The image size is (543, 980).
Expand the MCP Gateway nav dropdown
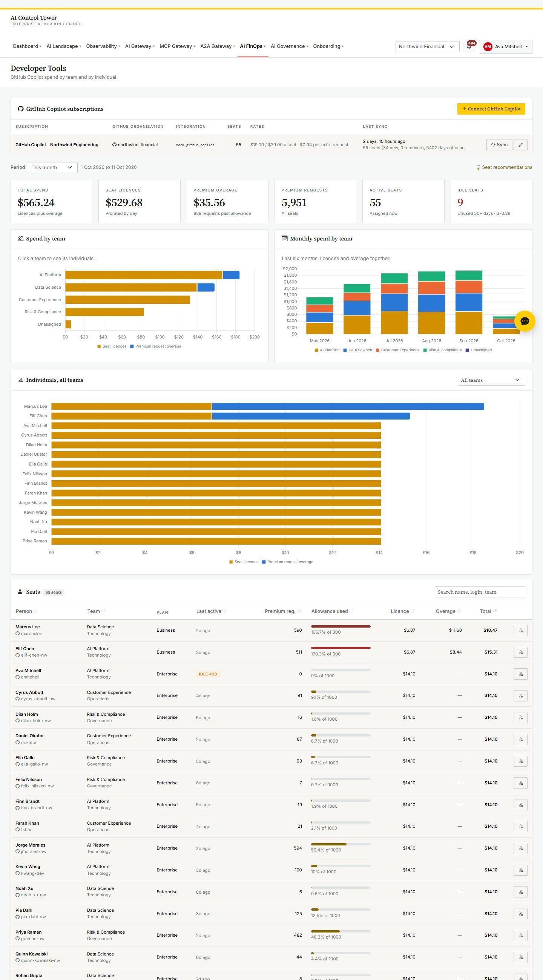tap(178, 46)
